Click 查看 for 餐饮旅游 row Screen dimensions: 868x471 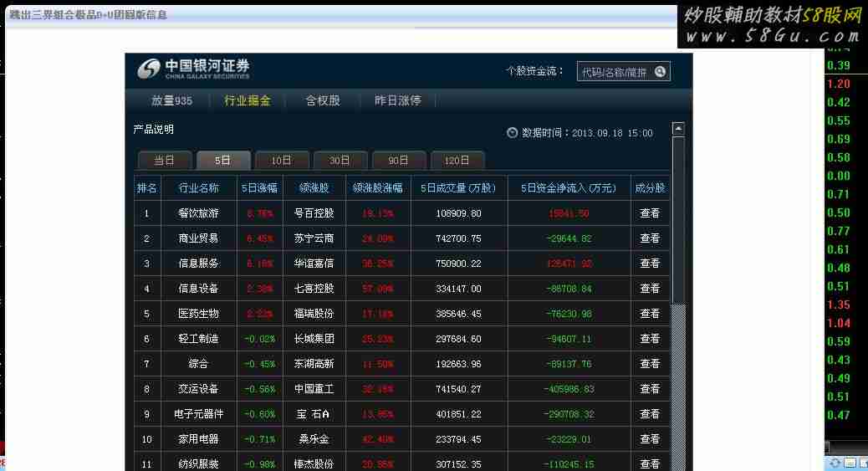(650, 213)
